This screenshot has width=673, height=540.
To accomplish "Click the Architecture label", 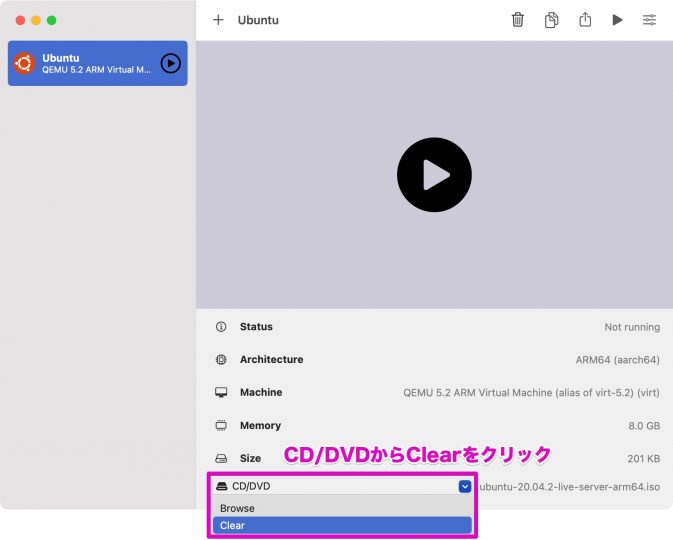I will click(272, 359).
